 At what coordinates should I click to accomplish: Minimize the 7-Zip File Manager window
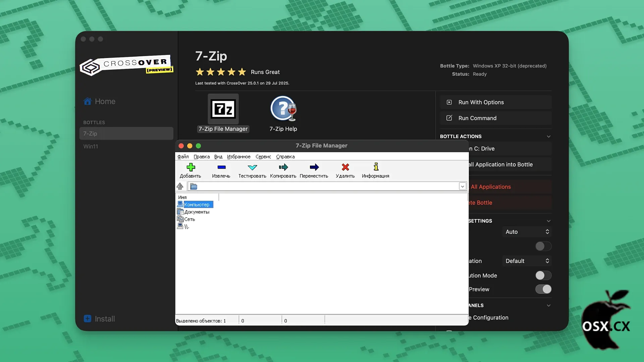click(x=190, y=146)
